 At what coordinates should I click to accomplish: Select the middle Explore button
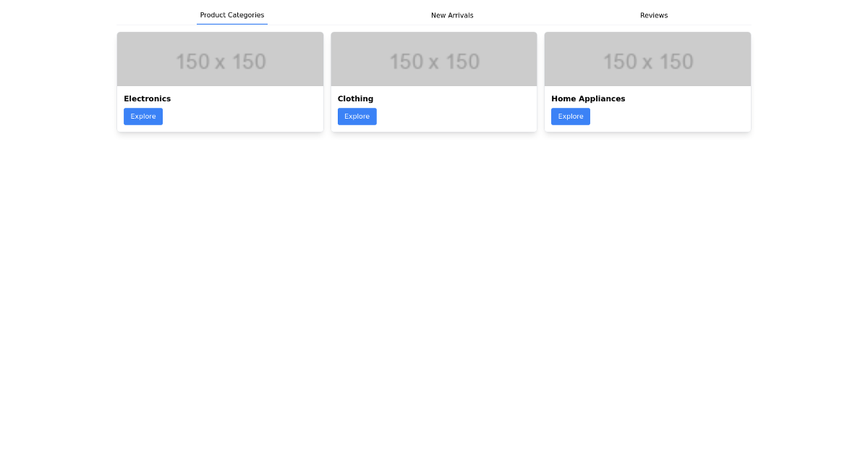pos(357,116)
